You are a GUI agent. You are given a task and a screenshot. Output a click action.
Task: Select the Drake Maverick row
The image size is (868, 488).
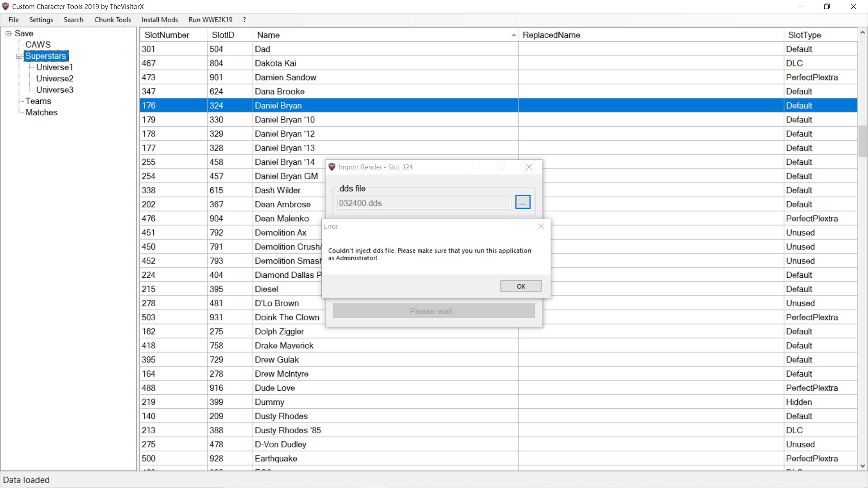click(x=499, y=346)
